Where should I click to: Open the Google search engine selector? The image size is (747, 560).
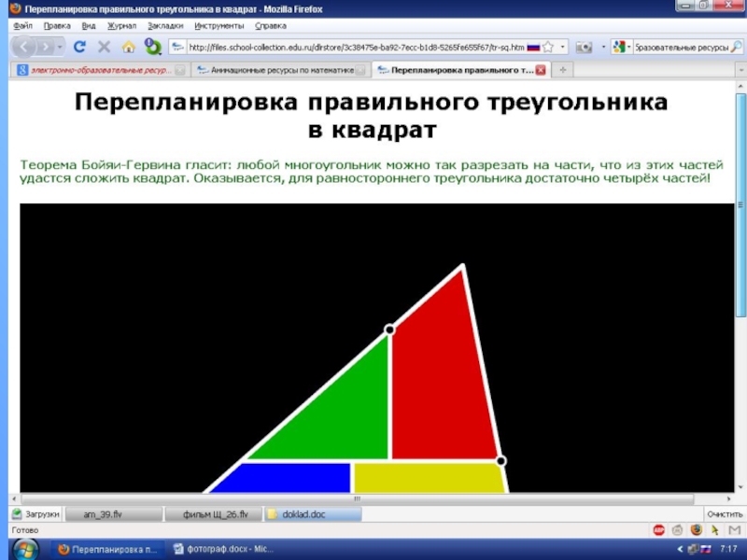[x=622, y=47]
